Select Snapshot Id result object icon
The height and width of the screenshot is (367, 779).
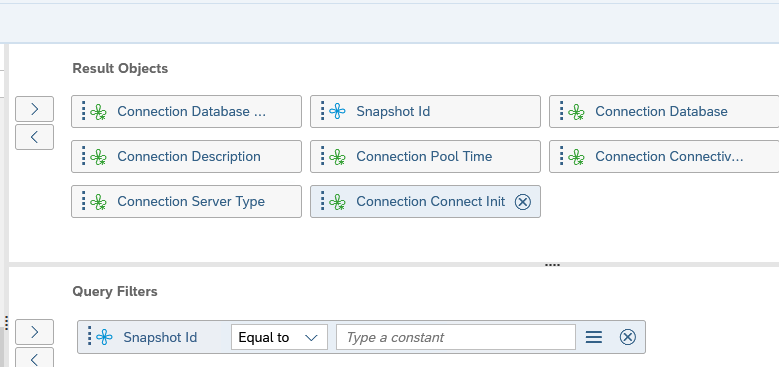click(337, 111)
